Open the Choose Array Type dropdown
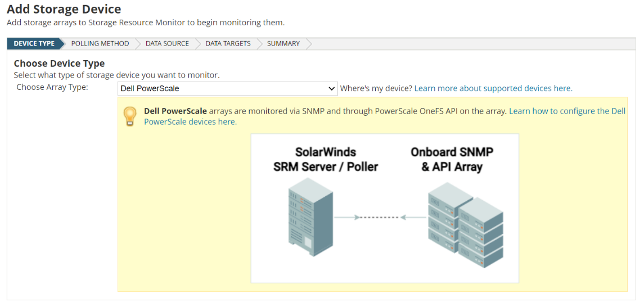The image size is (644, 307). click(x=228, y=89)
